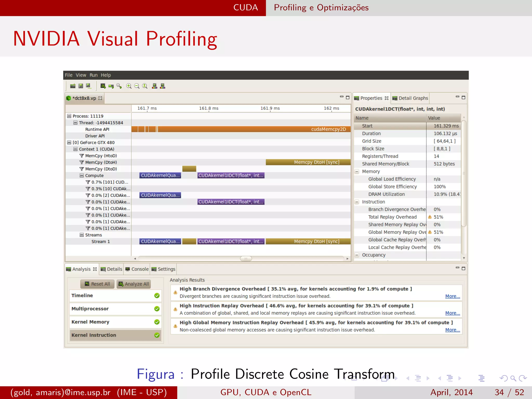Toggle kernel color mode K icon
The width and height of the screenshot is (532, 399).
[x=155, y=86]
